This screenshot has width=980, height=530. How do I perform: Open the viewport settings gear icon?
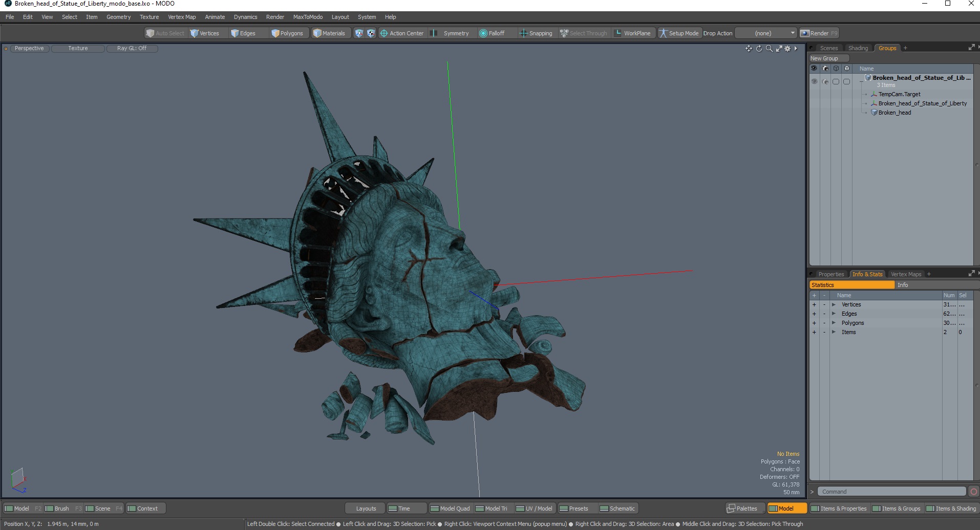point(787,49)
